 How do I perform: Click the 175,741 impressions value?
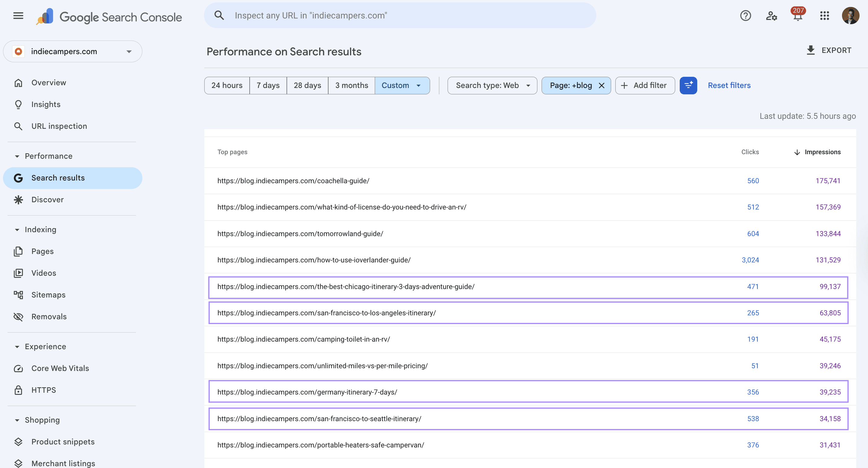[828, 181]
